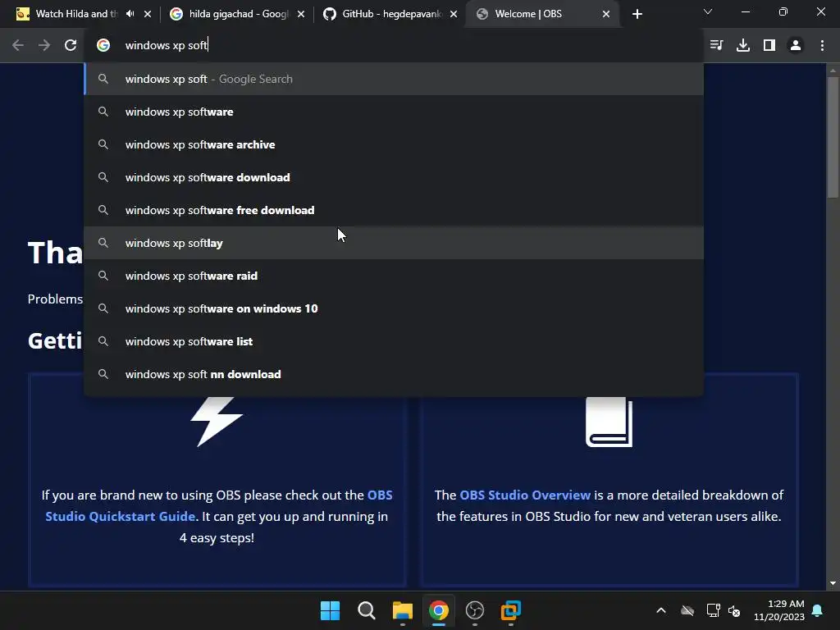Expand the system tray hidden icons
The image size is (840, 630).
click(661, 610)
